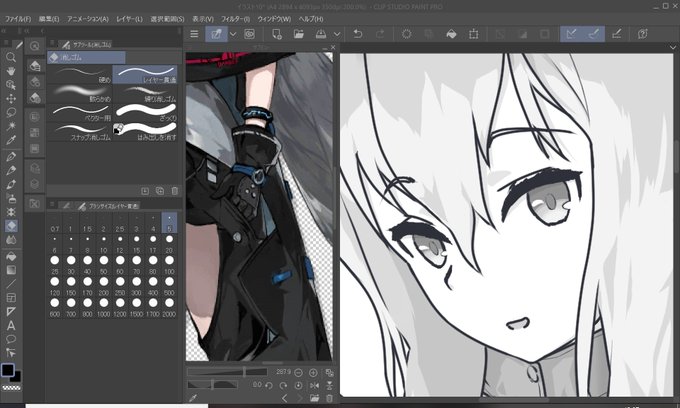Select the Eraser tool
The width and height of the screenshot is (680, 408).
11,226
